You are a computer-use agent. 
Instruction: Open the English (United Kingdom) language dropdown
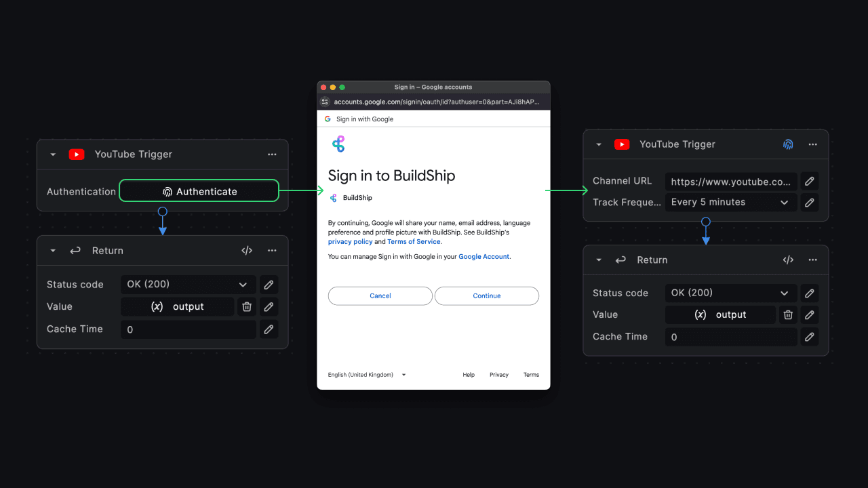click(367, 375)
